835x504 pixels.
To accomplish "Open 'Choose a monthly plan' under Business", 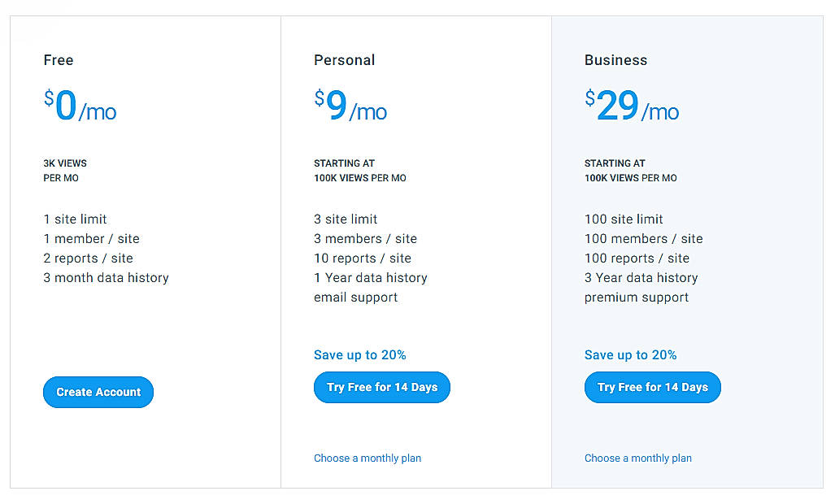I will point(638,458).
